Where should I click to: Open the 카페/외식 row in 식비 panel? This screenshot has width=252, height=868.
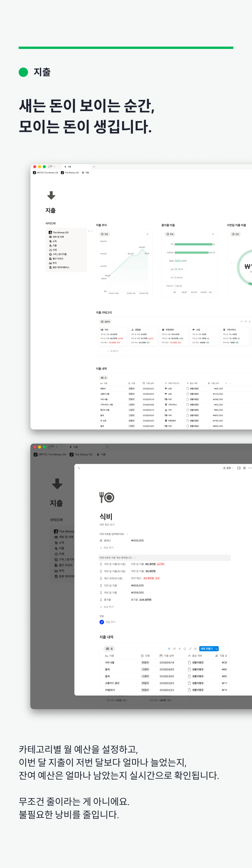click(x=110, y=690)
